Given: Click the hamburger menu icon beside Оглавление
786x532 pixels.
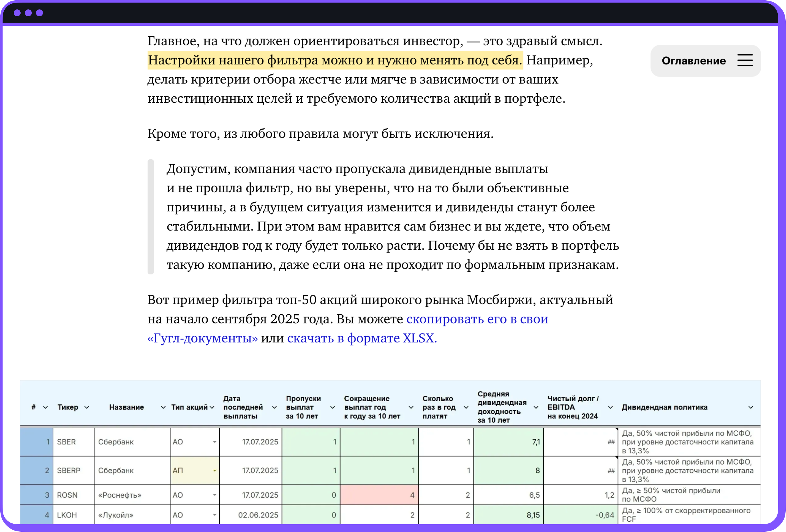Looking at the screenshot, I should pyautogui.click(x=745, y=61).
